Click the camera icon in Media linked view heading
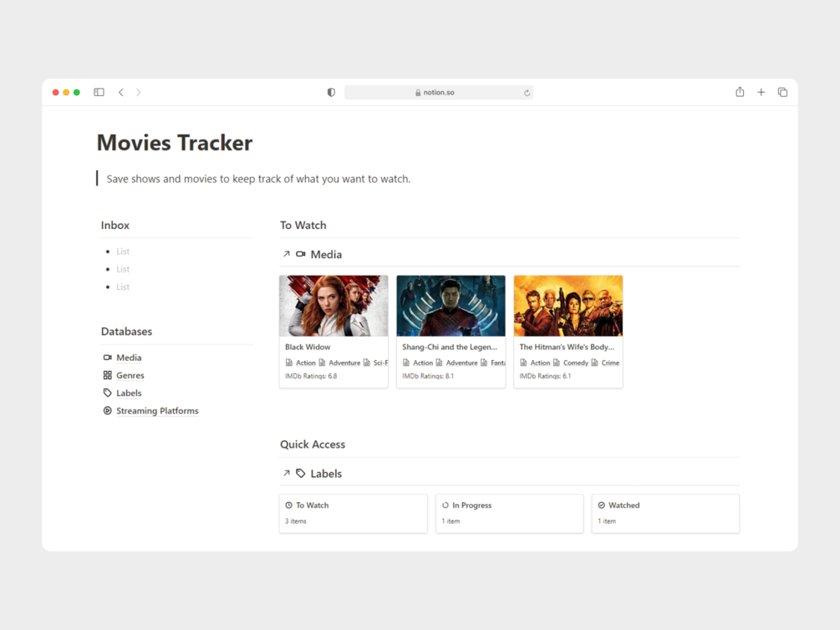This screenshot has width=840, height=630. 301,254
